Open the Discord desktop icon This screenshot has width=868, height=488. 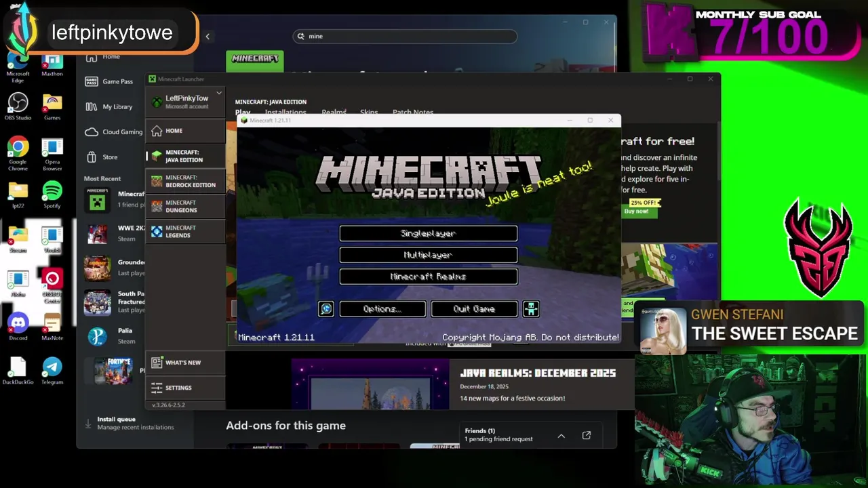tap(18, 327)
